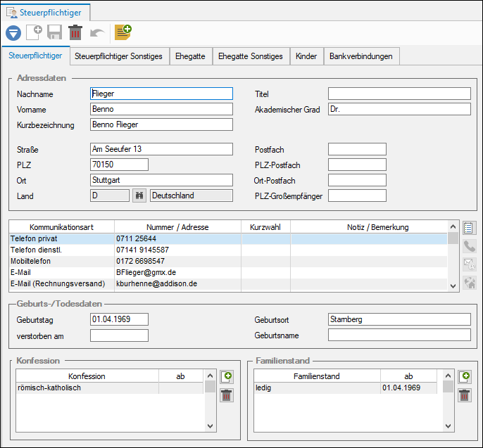Click the undo arrow icon
The width and height of the screenshot is (483, 448).
96,33
